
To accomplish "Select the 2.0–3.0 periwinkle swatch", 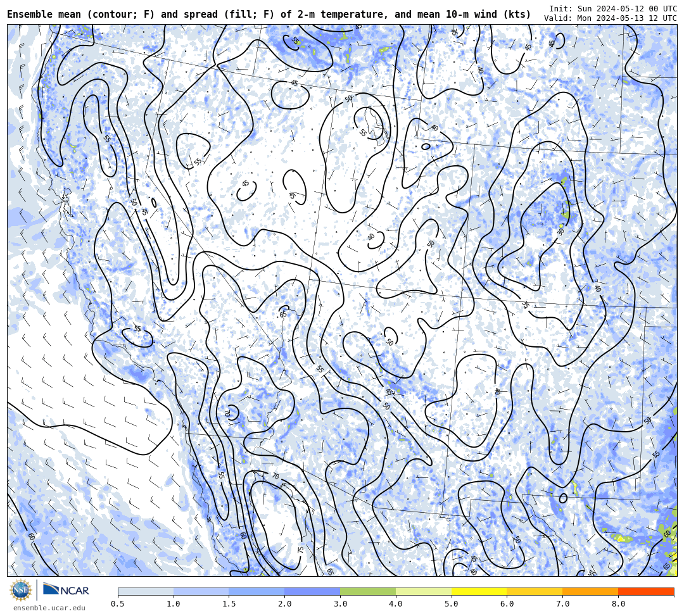I will tap(312, 591).
